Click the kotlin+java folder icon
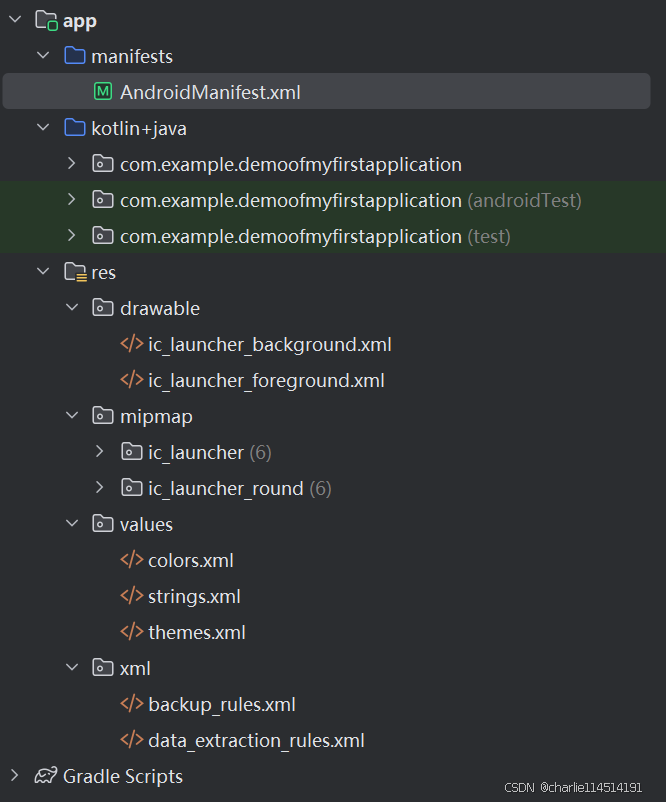666x802 pixels. click(75, 128)
